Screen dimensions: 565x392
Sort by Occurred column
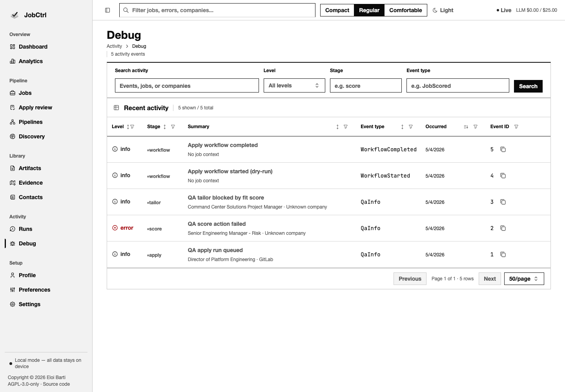pos(466,127)
